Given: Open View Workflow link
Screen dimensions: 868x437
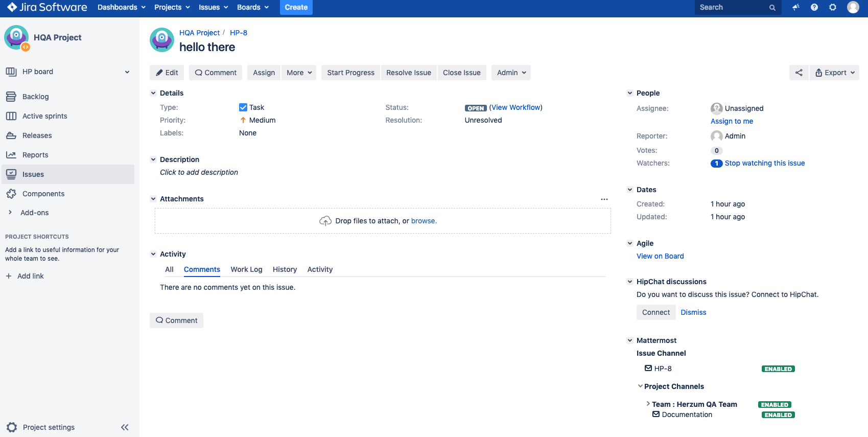Looking at the screenshot, I should [x=516, y=107].
